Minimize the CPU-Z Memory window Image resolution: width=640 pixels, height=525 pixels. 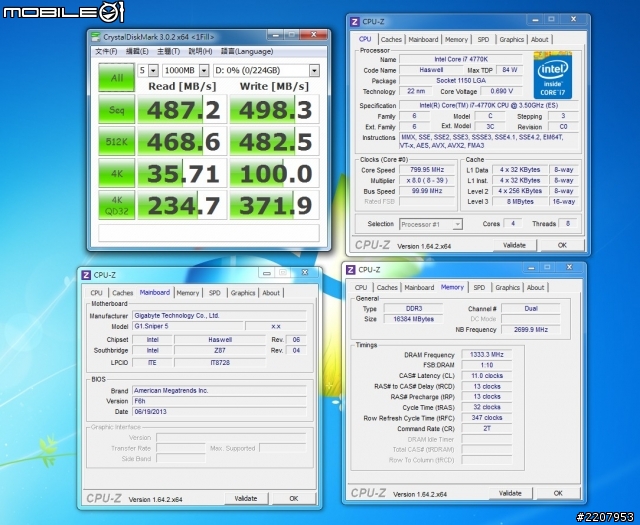pyautogui.click(x=531, y=267)
